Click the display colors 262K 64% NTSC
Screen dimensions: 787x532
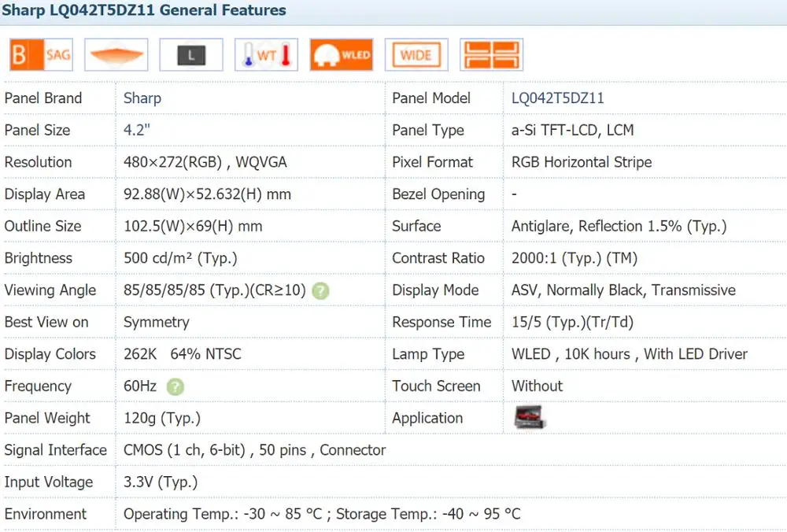click(183, 354)
